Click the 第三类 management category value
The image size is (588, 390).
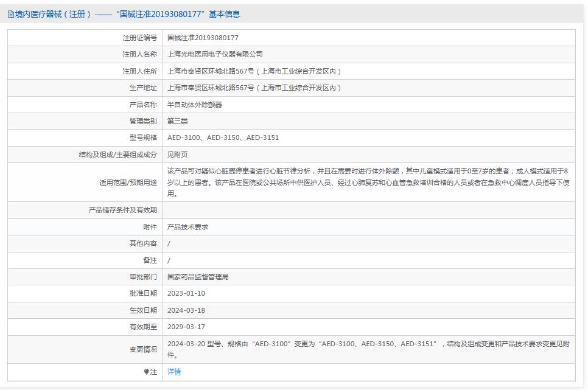(x=177, y=121)
